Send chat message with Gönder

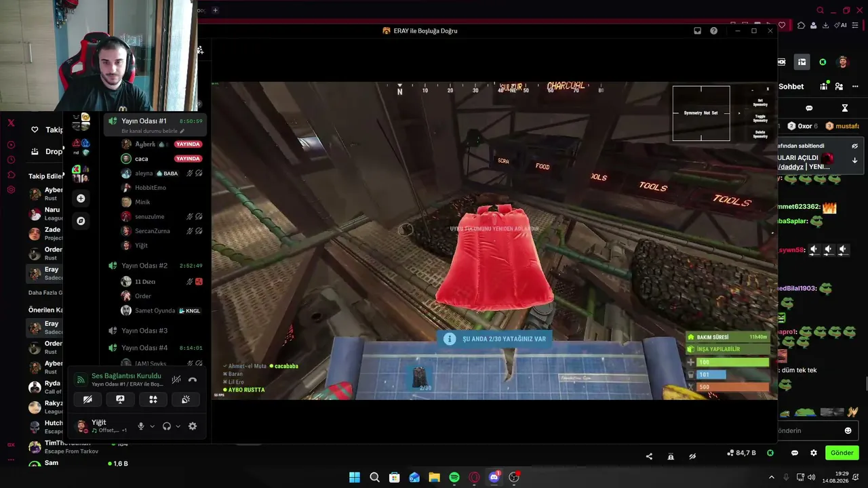tap(842, 453)
